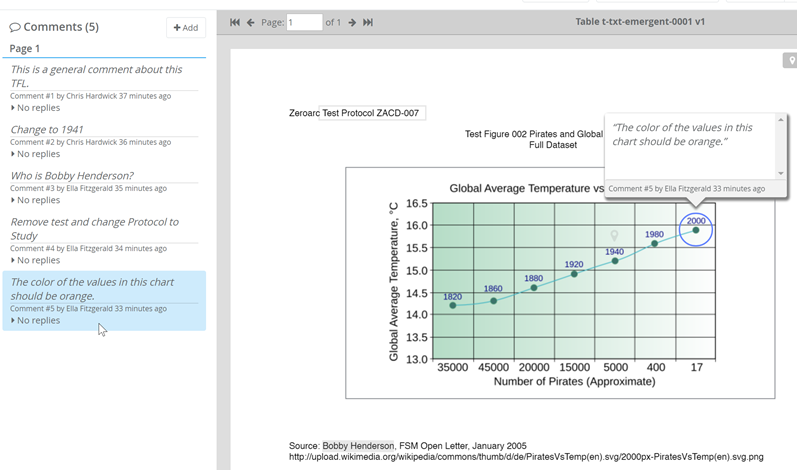Screen dimensions: 797x470
Task: Jump to the last page icon
Action: 368,22
